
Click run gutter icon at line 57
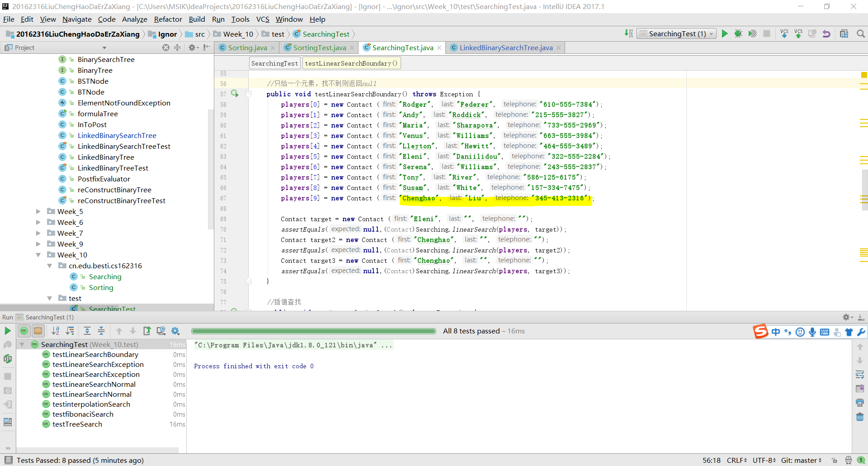click(x=235, y=93)
